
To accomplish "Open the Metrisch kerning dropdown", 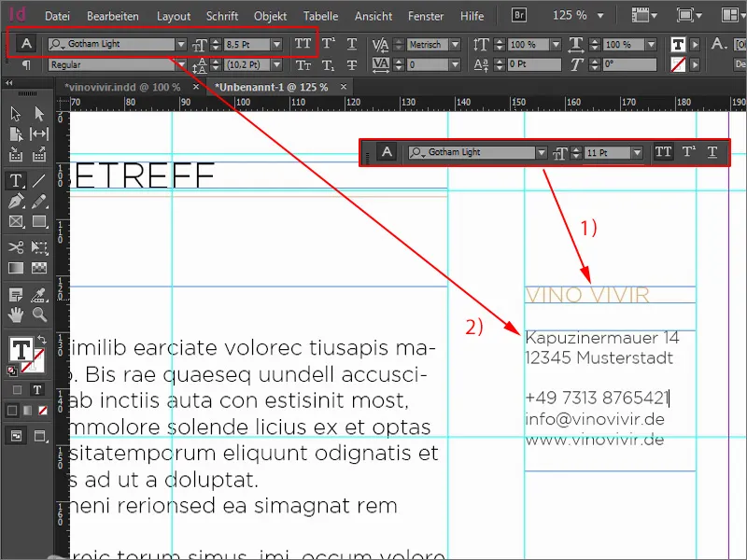I will tap(456, 44).
